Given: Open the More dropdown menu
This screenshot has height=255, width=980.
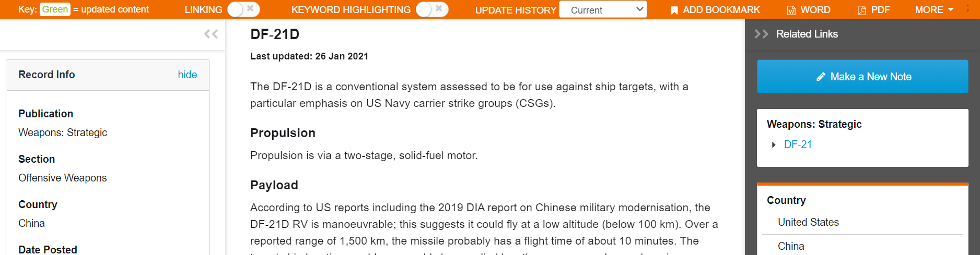Looking at the screenshot, I should pos(935,9).
